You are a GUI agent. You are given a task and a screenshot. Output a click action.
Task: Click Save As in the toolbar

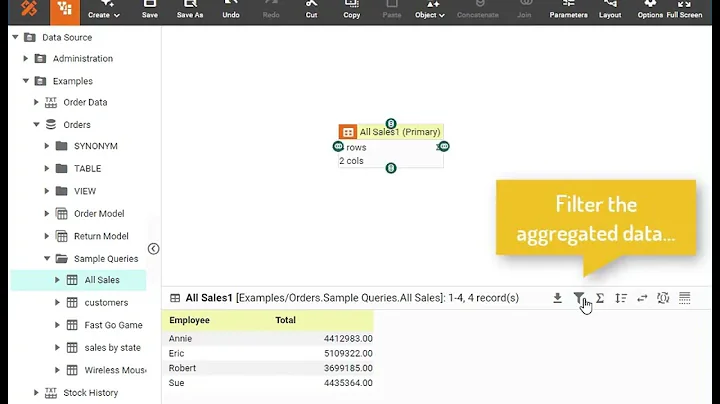190,10
